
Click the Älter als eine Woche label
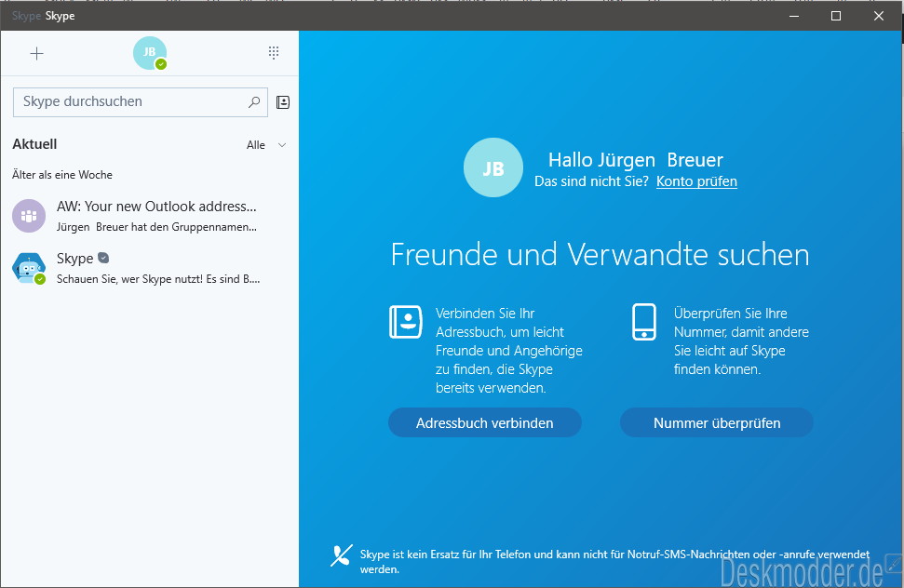tap(62, 175)
